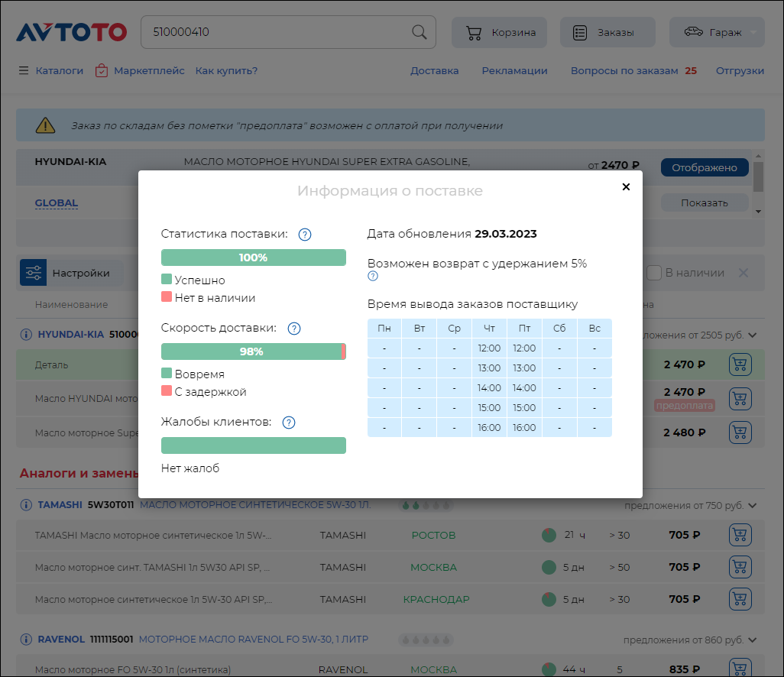Click the РОСТОВ warehouse label
Viewport: 784px width, 677px height.
coord(433,535)
